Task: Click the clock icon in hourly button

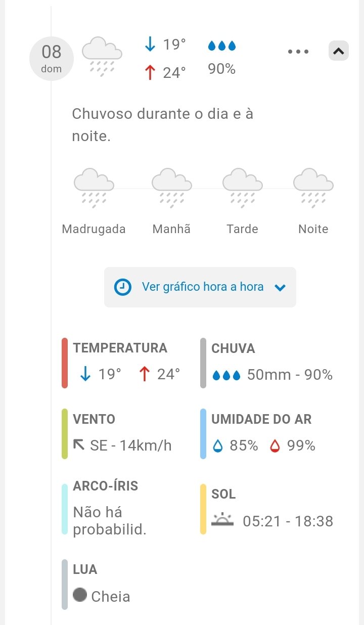Action: [x=123, y=287]
